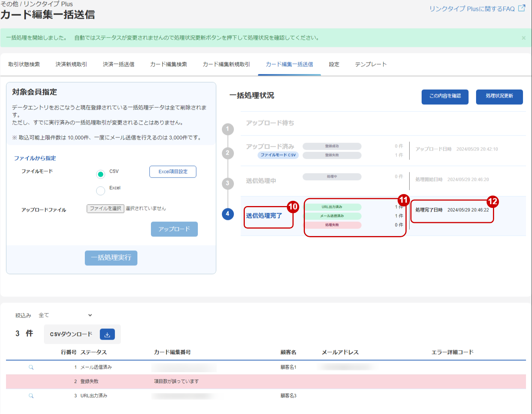Click the 顧客名3 cell
The width and height of the screenshot is (532, 414).
pyautogui.click(x=288, y=396)
